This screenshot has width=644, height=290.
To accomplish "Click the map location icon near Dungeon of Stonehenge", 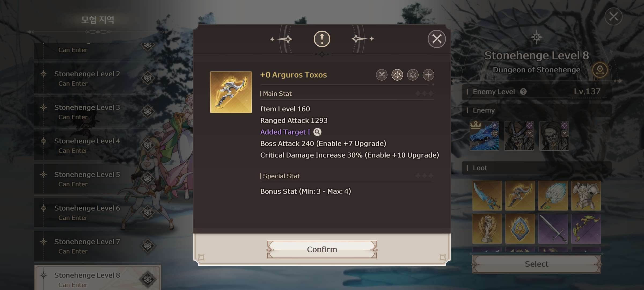I will pos(600,70).
